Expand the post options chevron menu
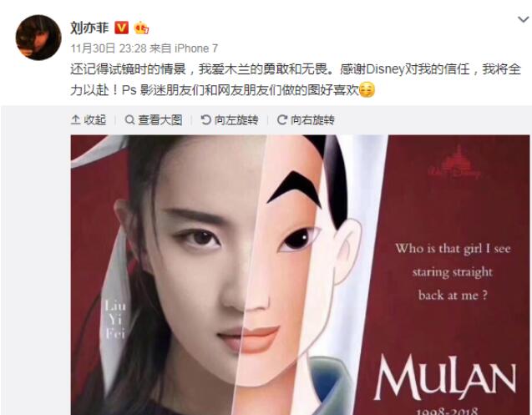The width and height of the screenshot is (532, 415). point(523,19)
